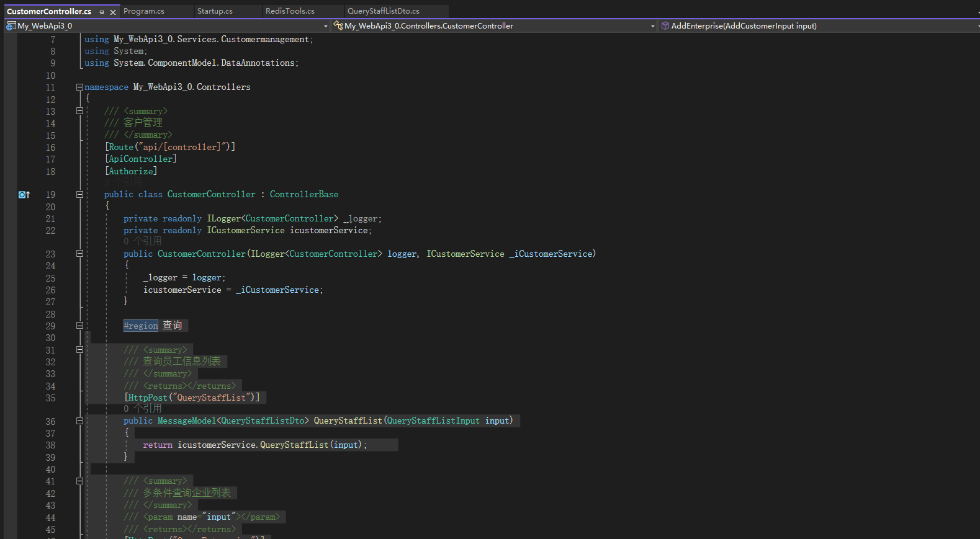
Task: Open the references CodeLens above the constructor
Action: coord(142,241)
